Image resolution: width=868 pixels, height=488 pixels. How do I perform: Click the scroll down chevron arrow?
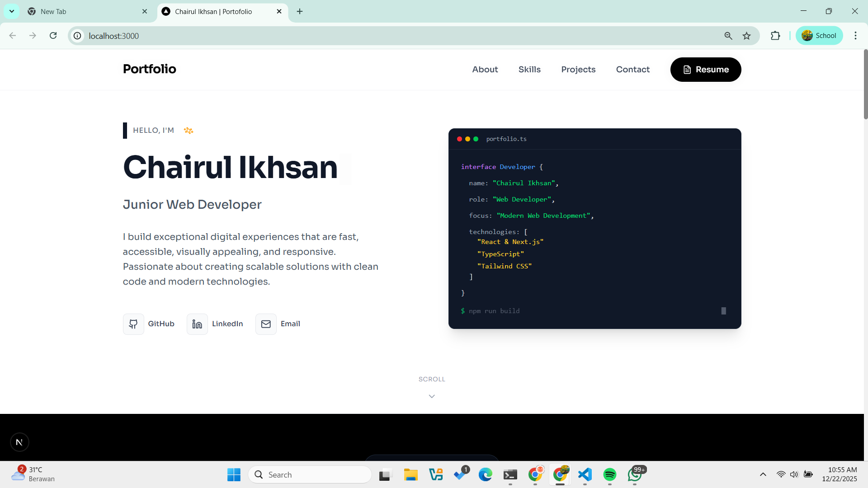pos(432,396)
